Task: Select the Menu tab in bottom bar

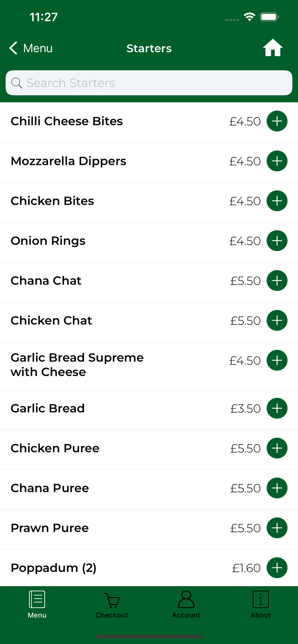Action: 37,604
